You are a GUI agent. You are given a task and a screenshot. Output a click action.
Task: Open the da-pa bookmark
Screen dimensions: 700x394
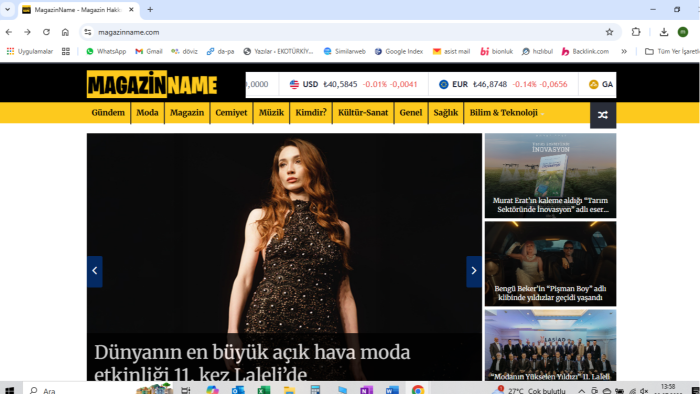pos(221,51)
